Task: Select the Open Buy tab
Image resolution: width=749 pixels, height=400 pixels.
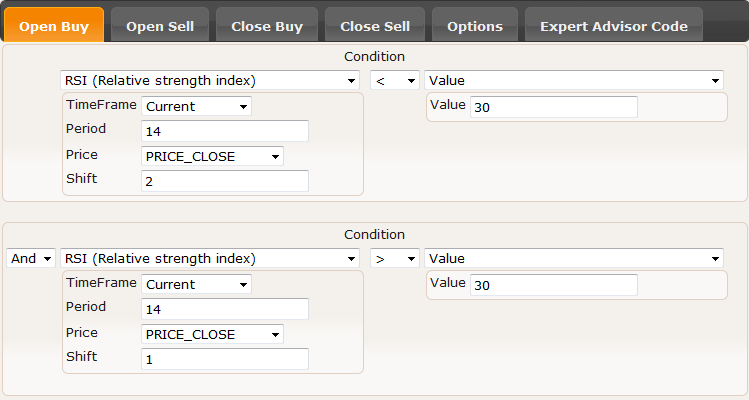Action: pos(54,25)
